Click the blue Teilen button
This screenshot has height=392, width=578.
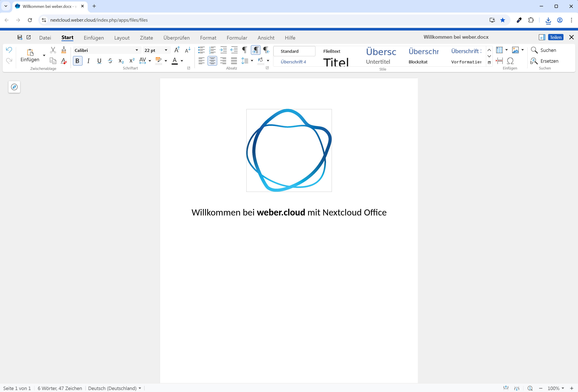click(556, 37)
